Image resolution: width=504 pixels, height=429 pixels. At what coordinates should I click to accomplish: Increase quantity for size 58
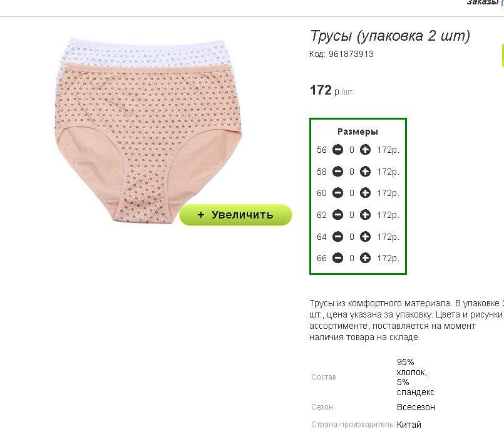[365, 172]
